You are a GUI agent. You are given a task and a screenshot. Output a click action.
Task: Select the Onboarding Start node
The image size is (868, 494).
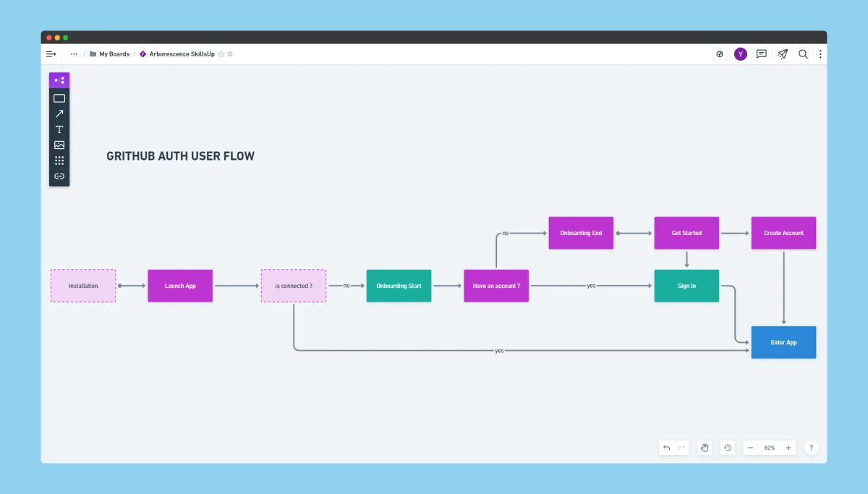(x=399, y=286)
